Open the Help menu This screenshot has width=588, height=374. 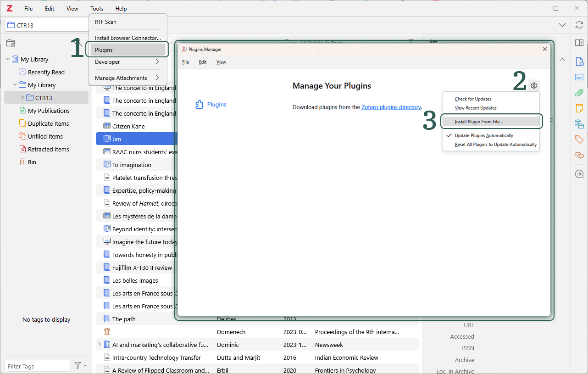pos(121,9)
